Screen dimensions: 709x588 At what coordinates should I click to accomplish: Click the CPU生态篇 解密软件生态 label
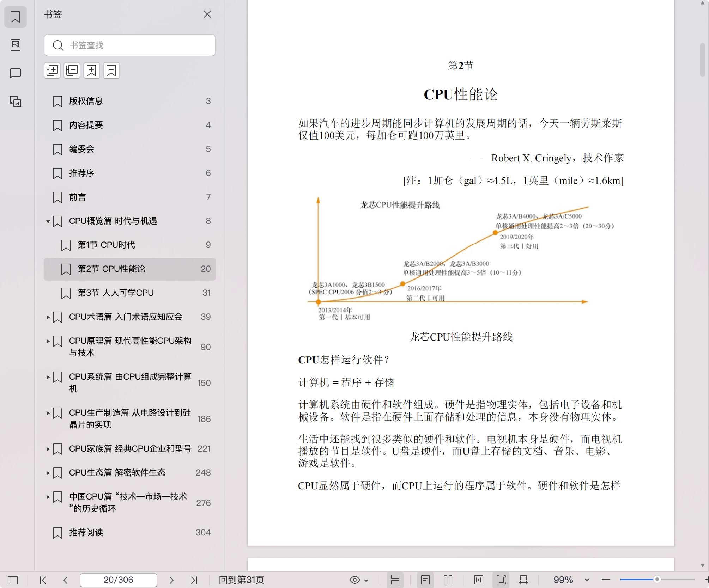117,473
